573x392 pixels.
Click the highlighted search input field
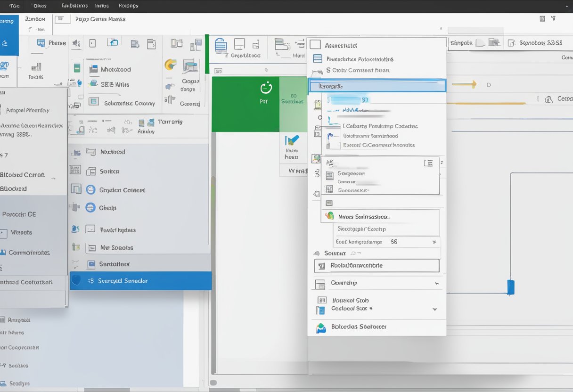377,86
